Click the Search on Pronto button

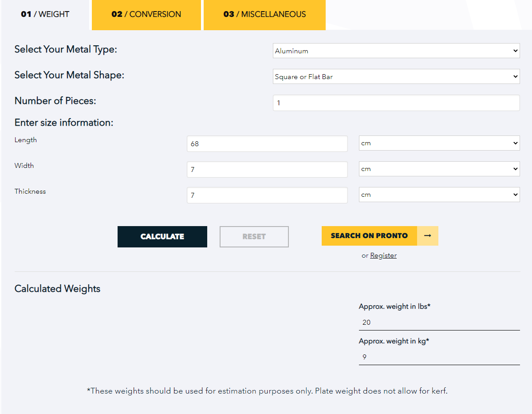point(369,236)
